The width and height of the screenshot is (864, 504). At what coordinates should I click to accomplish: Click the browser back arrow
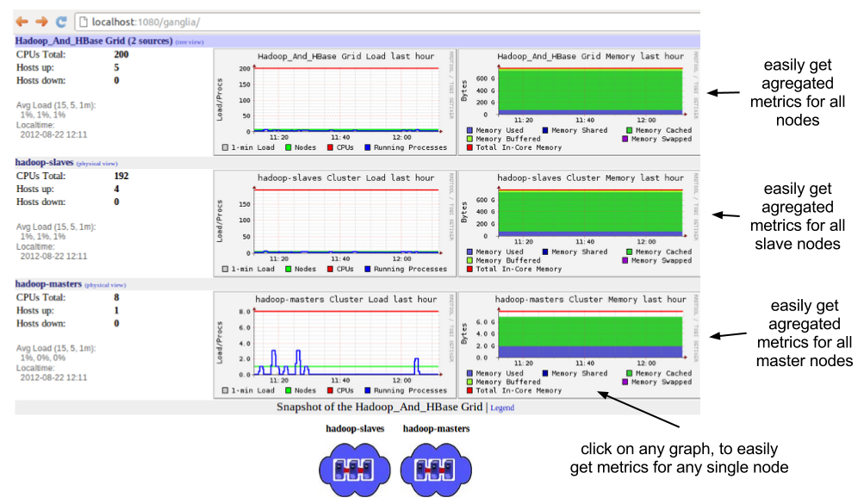22,22
